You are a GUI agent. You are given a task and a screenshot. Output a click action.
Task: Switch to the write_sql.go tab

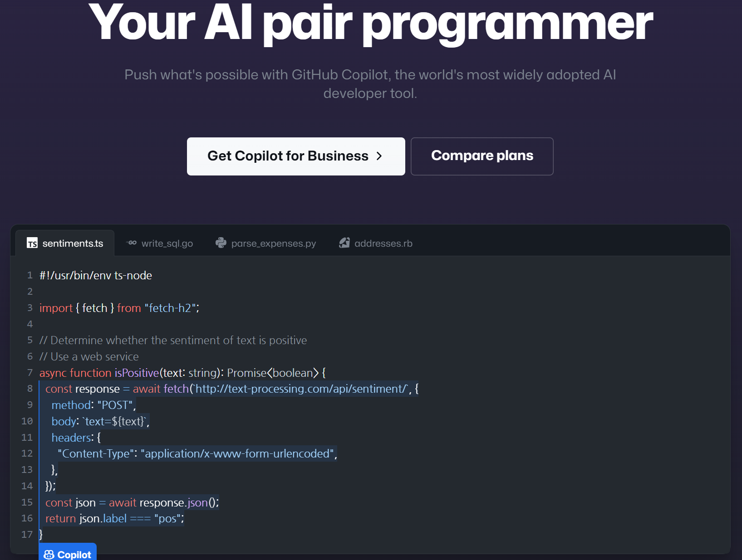[x=159, y=243]
